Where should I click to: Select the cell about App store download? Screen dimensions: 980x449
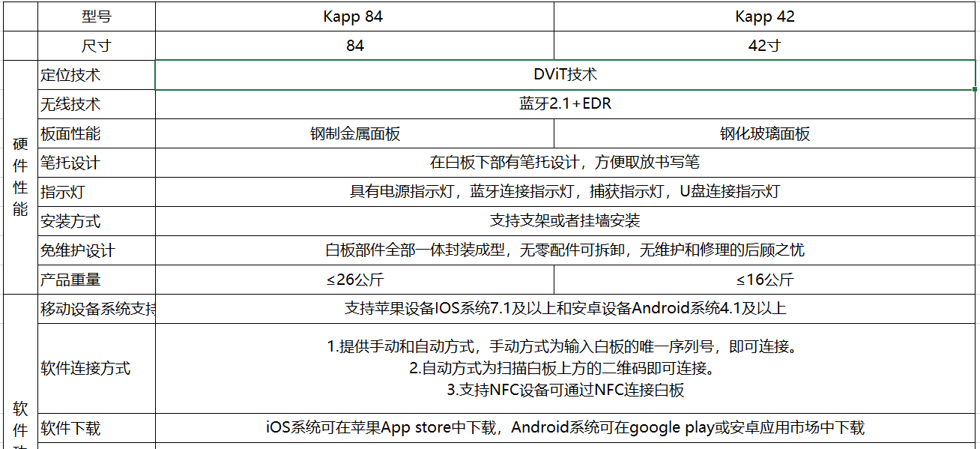[x=566, y=428]
